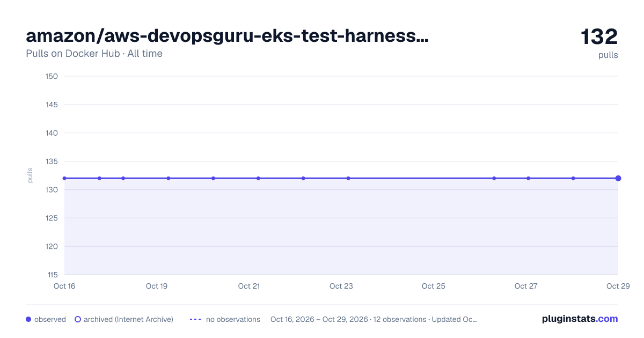This screenshot has width=644, height=338.
Task: Click the dashed line icon beside 'no observations'
Action: click(195, 319)
